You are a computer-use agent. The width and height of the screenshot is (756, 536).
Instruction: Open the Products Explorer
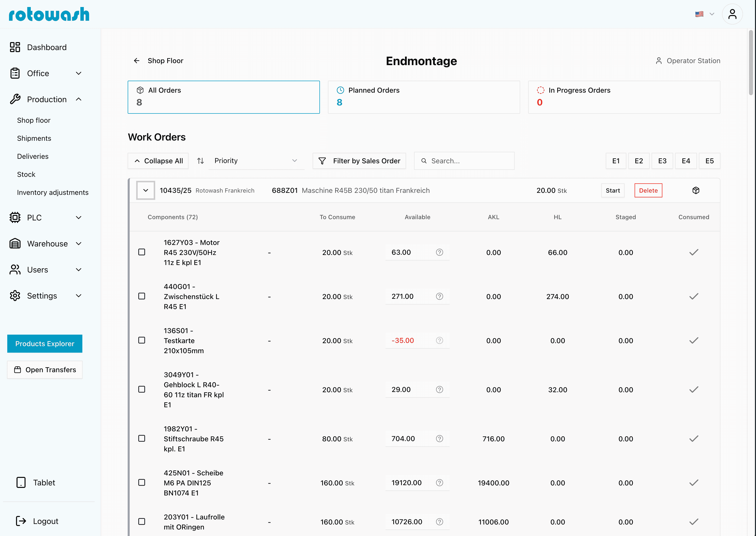tap(45, 344)
